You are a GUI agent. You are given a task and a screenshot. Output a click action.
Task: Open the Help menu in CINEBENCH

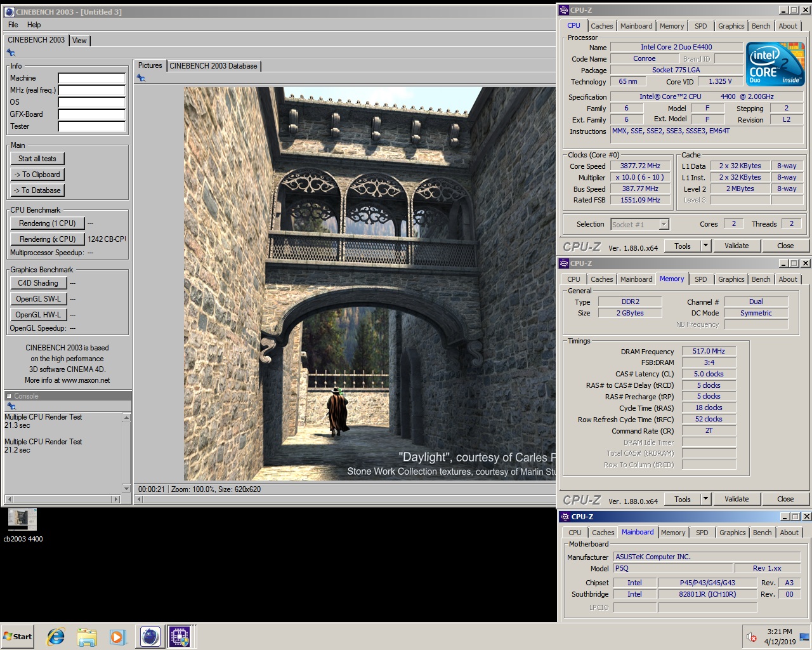pos(34,25)
